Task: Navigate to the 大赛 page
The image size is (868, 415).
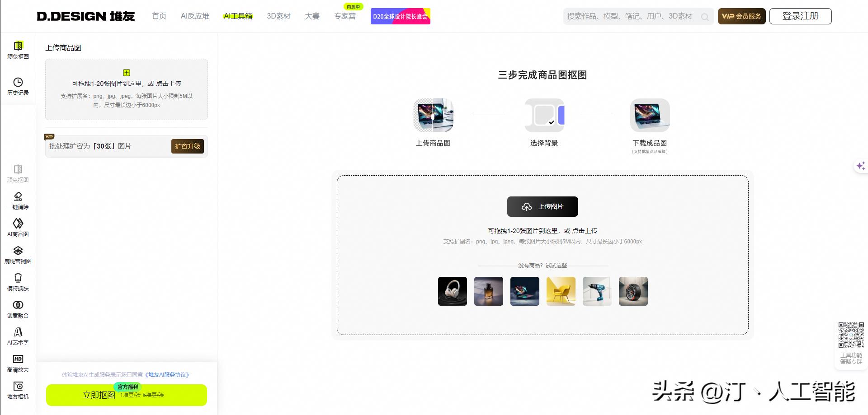Action: tap(312, 16)
